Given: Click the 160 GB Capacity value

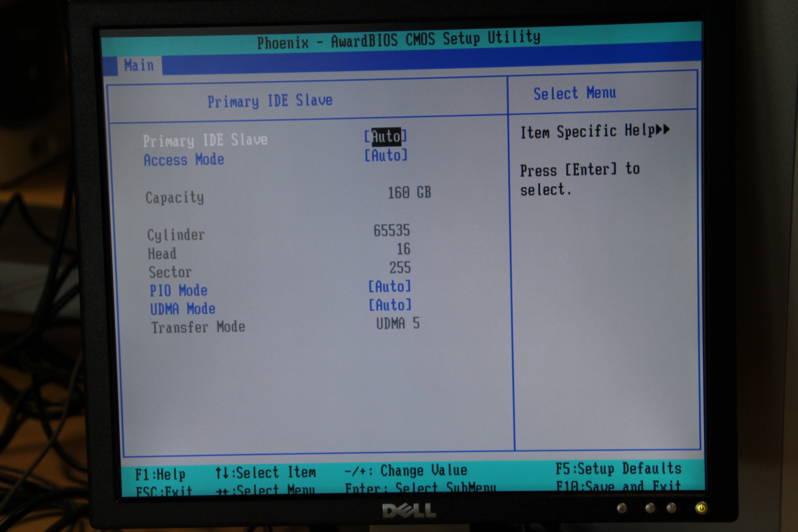Looking at the screenshot, I should point(409,193).
